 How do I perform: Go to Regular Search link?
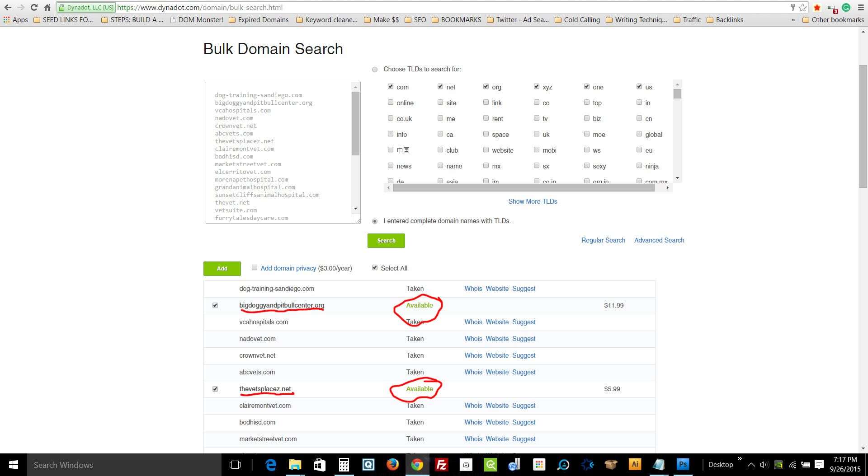603,240
